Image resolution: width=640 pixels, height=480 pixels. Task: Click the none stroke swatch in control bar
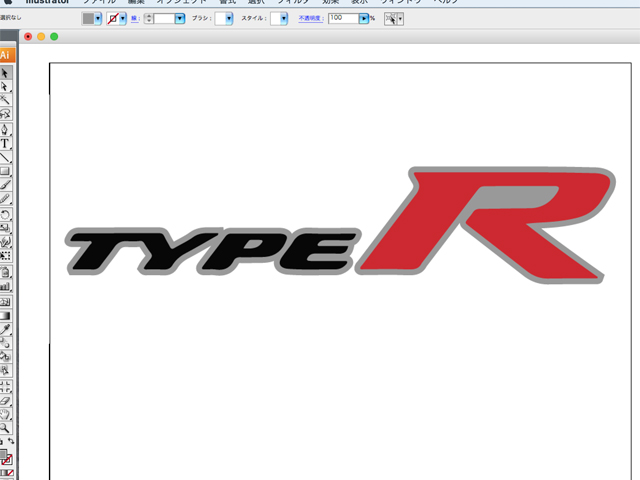pyautogui.click(x=113, y=19)
